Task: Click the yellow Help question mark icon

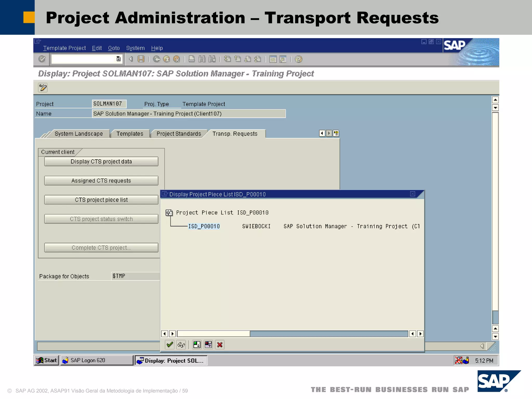Action: (299, 59)
